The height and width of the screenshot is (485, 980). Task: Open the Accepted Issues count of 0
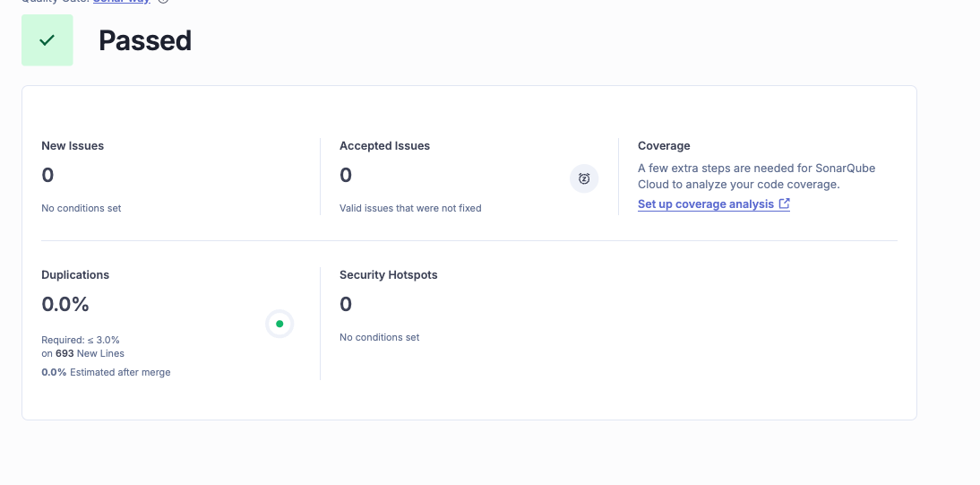point(346,175)
